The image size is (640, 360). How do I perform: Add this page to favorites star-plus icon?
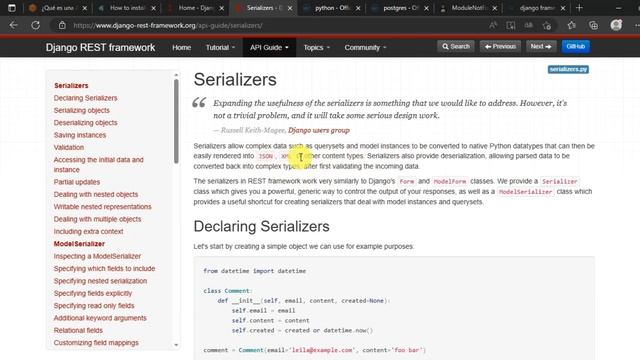point(547,25)
